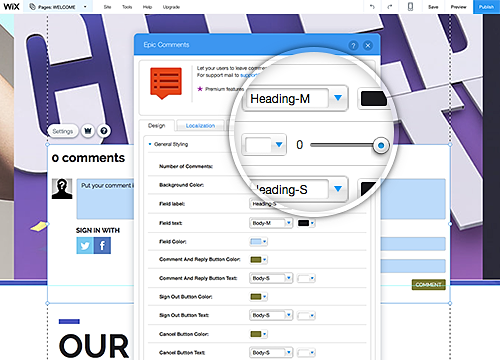Open the Pages: WELCOME dropdown
Image resolution: width=500 pixels, height=360 pixels.
(x=58, y=7)
